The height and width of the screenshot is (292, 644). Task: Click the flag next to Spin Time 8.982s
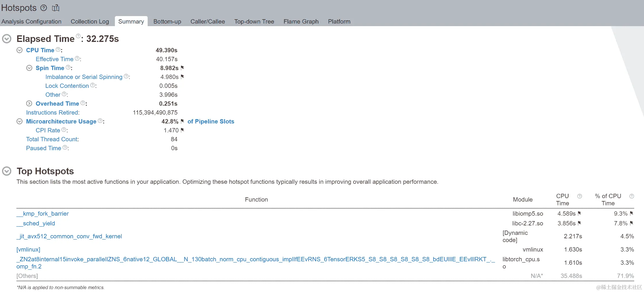(x=182, y=68)
